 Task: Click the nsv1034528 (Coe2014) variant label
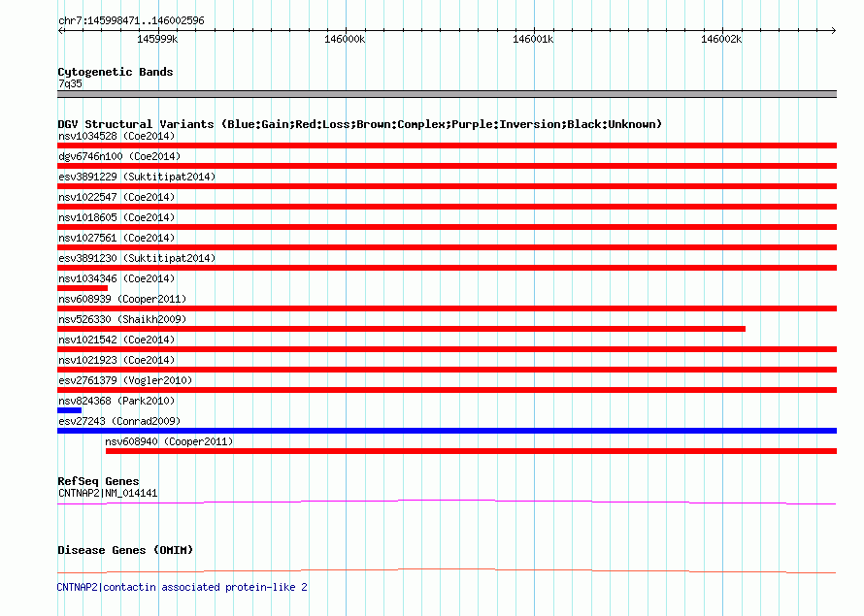(x=116, y=136)
